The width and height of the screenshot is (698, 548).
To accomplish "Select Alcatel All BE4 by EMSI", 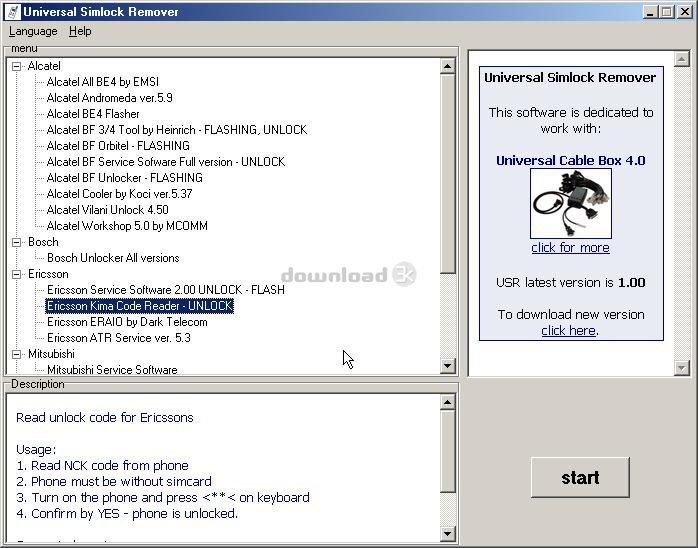I will pos(103,82).
